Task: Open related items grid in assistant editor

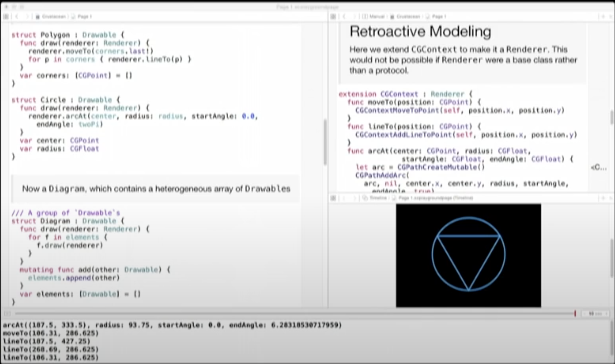Action: pyautogui.click(x=333, y=17)
